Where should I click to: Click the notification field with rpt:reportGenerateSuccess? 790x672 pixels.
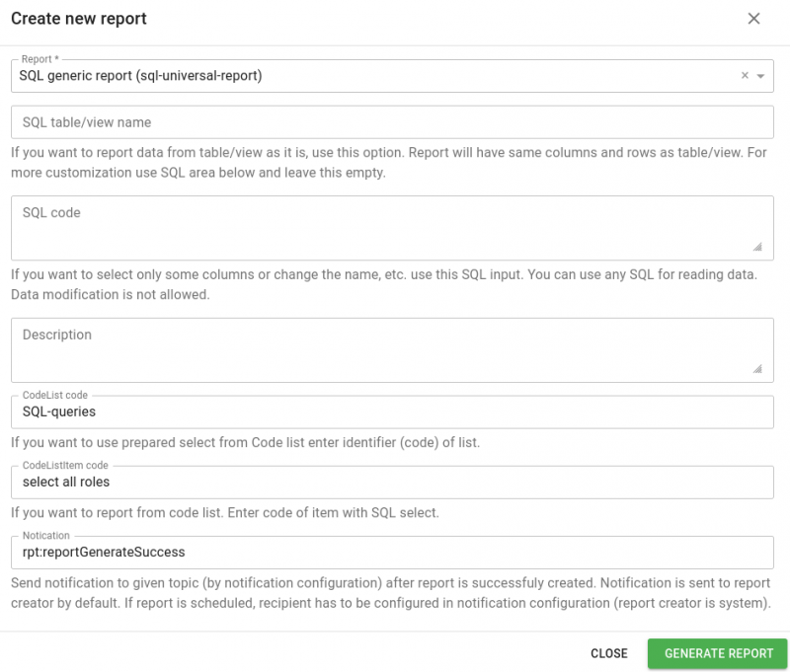[391, 553]
